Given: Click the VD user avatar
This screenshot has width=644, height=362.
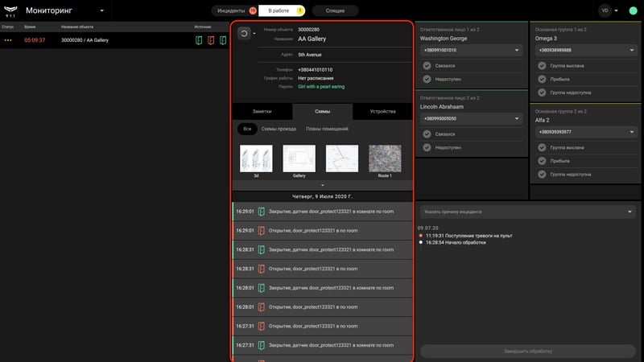Looking at the screenshot, I should tap(605, 10).
